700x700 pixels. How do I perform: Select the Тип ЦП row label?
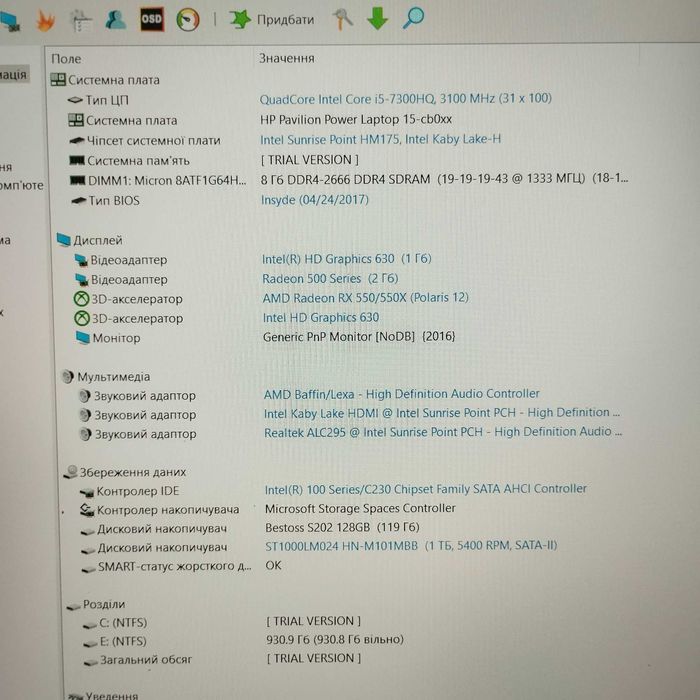pos(107,100)
